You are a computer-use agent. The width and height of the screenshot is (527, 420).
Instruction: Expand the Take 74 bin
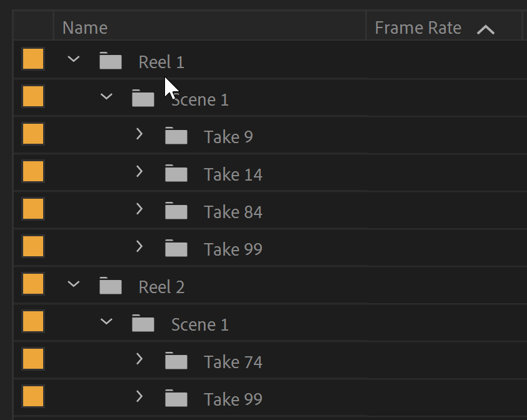[139, 361]
